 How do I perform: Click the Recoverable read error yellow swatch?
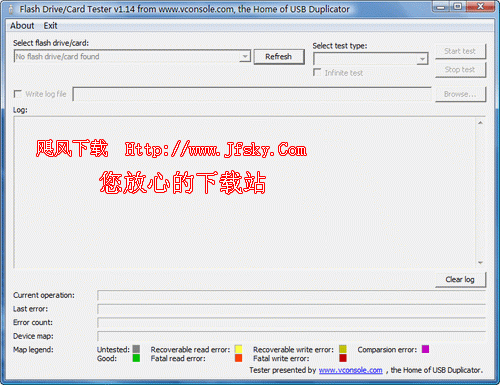tap(238, 349)
